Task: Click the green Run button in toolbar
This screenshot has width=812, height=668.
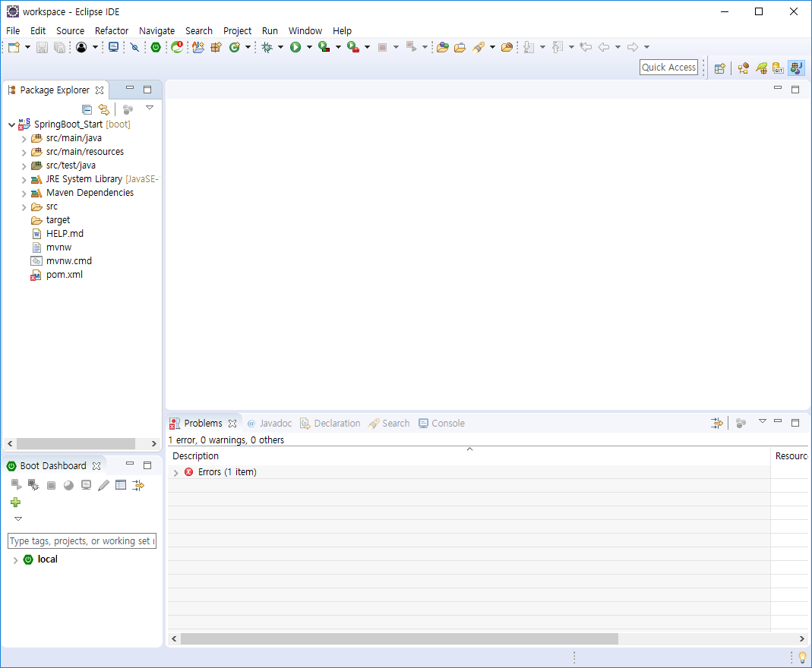Action: (295, 47)
